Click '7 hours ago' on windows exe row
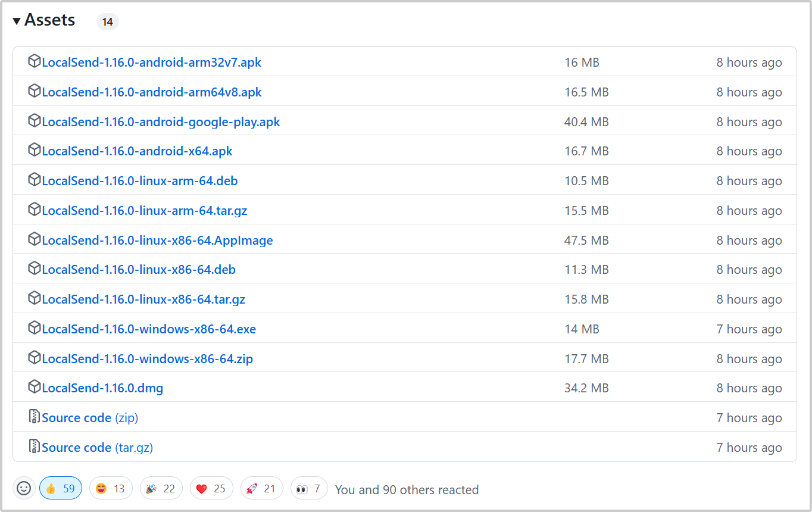Screen dimensions: 812x512 (749, 329)
